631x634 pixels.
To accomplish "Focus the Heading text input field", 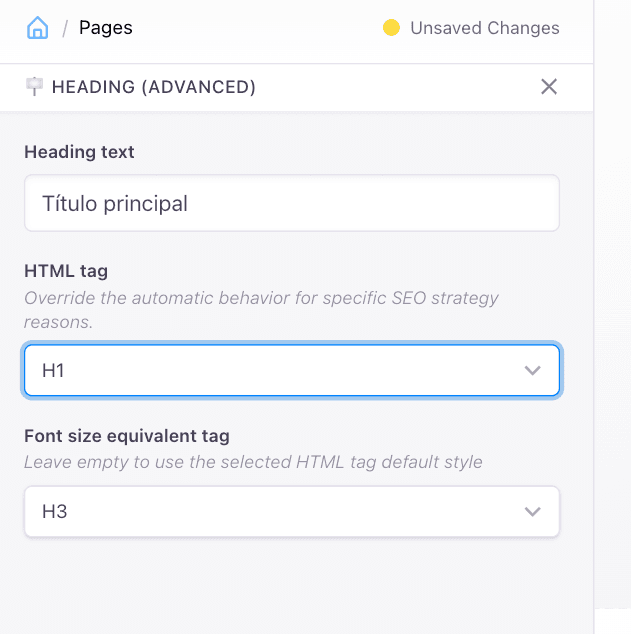I will pos(291,204).
